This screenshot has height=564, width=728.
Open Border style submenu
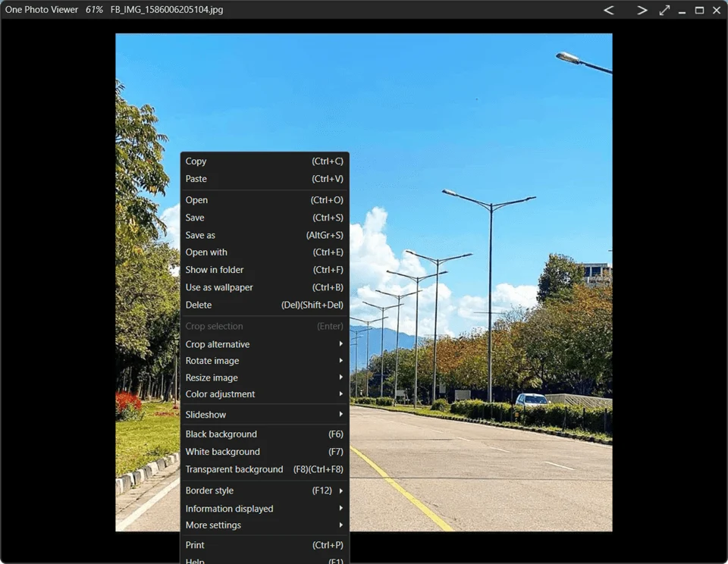tap(265, 490)
